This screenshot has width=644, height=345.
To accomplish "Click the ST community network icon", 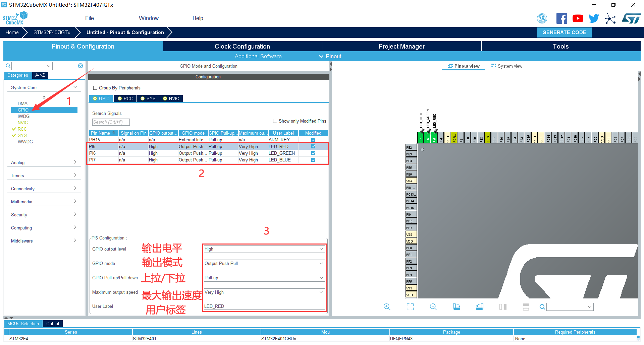I will point(610,18).
